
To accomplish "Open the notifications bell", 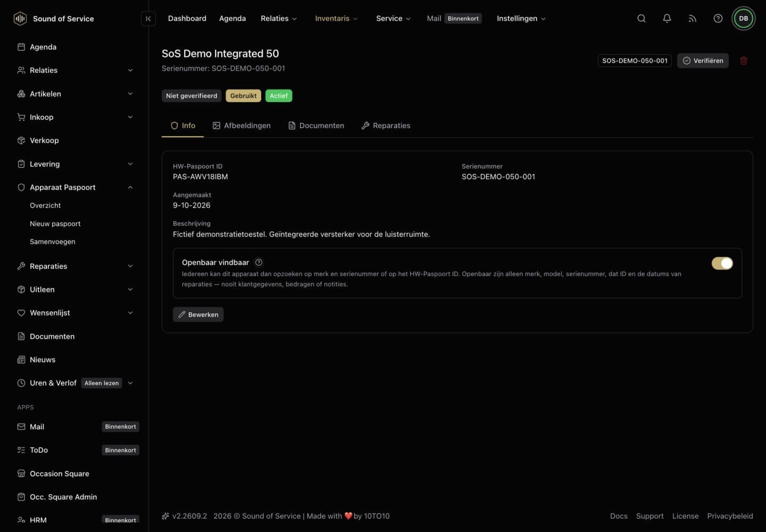I will (667, 19).
